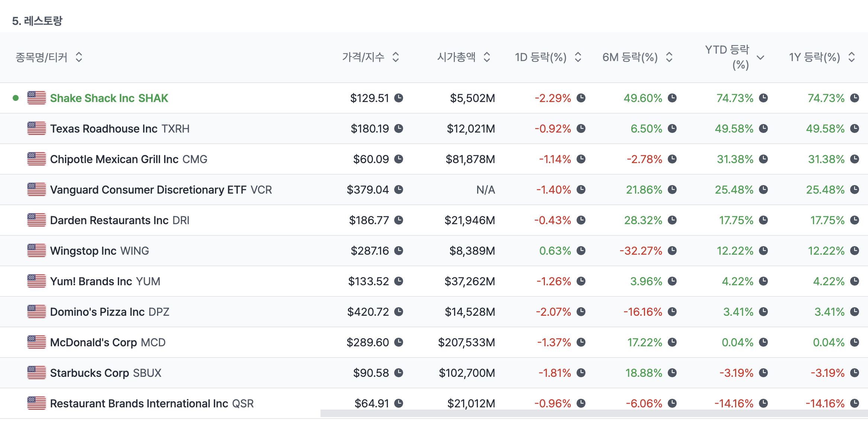Click clock icon next to Darden price $186.77
The image size is (868, 423).
(x=399, y=220)
